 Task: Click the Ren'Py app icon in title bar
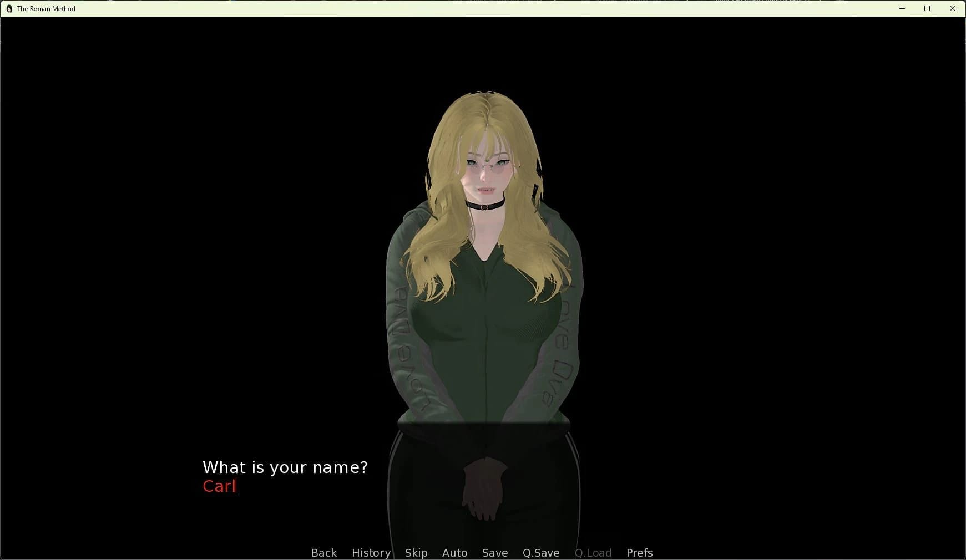[9, 9]
